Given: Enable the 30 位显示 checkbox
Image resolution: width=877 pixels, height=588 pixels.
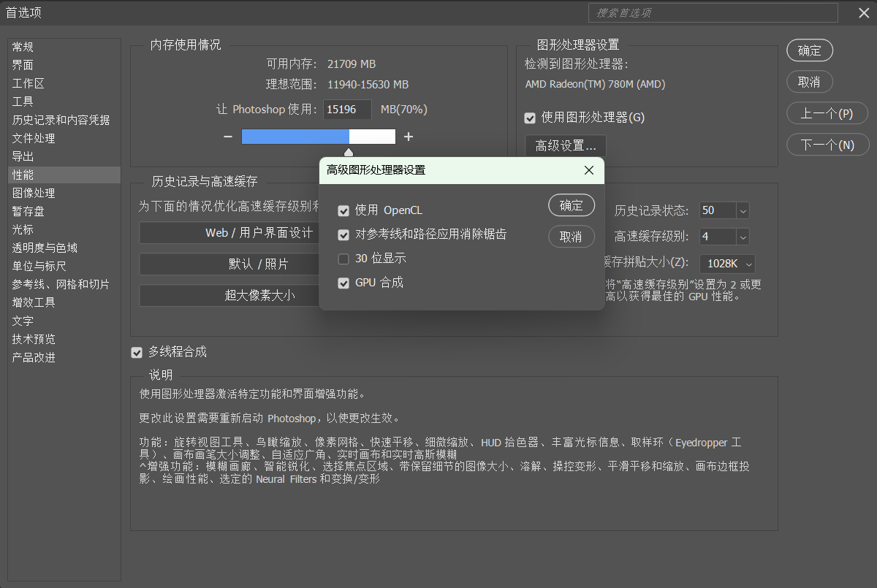Looking at the screenshot, I should click(x=343, y=259).
